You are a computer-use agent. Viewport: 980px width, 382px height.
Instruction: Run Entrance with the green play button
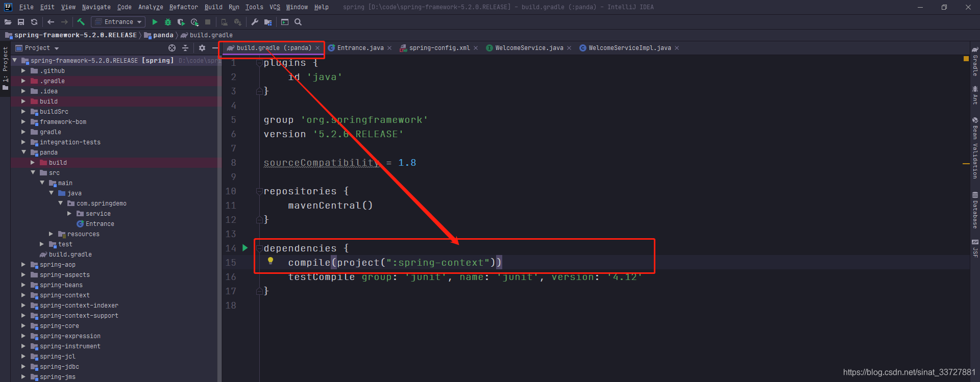[155, 22]
